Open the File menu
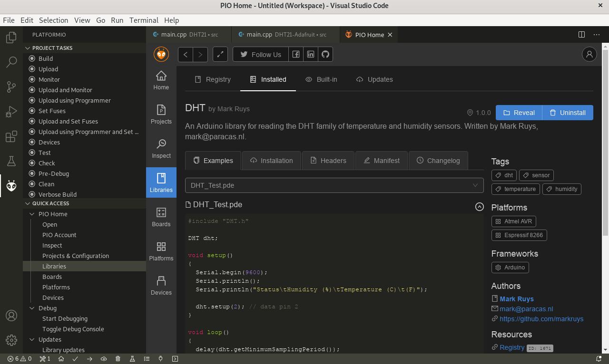The width and height of the screenshot is (609, 364). 9,20
